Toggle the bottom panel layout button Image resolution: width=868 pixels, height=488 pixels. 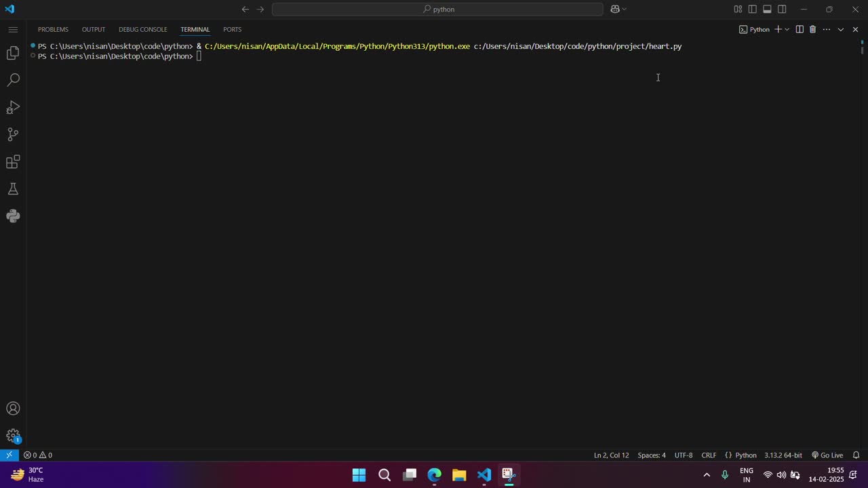point(767,9)
